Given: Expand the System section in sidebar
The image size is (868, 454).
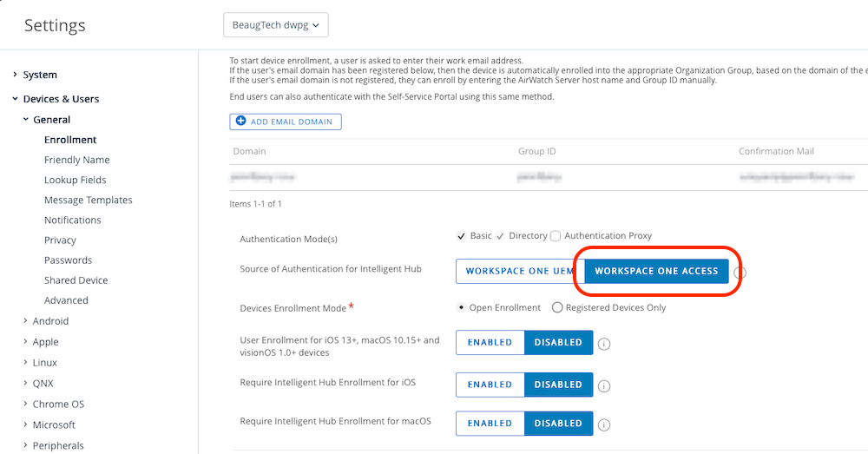Looking at the screenshot, I should point(15,76).
